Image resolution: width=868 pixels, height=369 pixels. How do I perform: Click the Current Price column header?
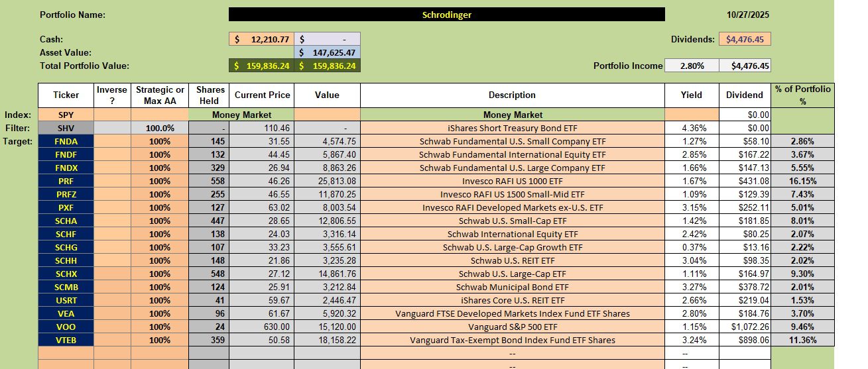click(x=262, y=95)
